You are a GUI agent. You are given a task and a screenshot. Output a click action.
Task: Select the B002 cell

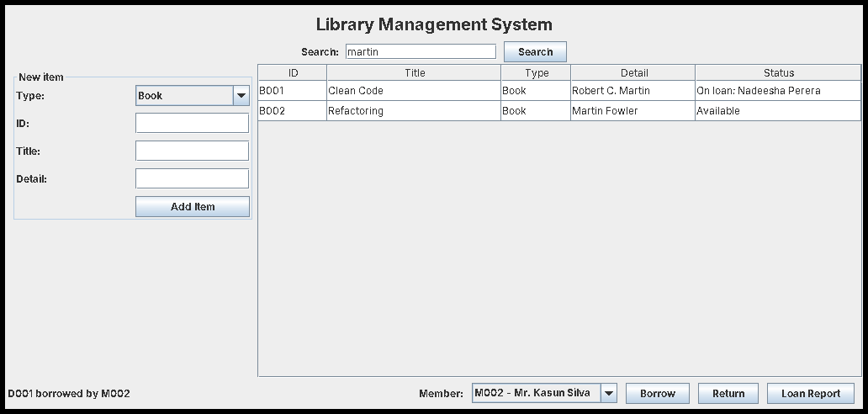(x=293, y=111)
